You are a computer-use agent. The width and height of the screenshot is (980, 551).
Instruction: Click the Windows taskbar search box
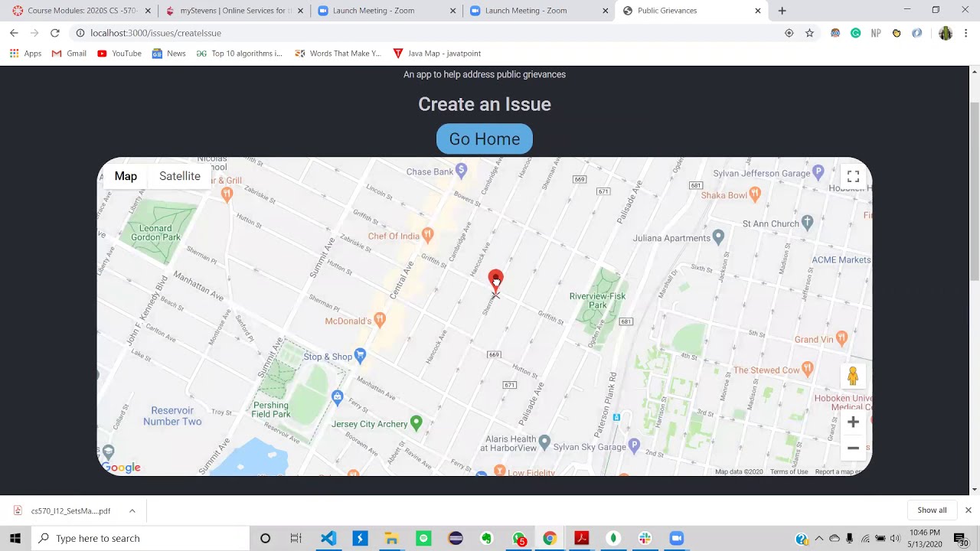click(140, 538)
